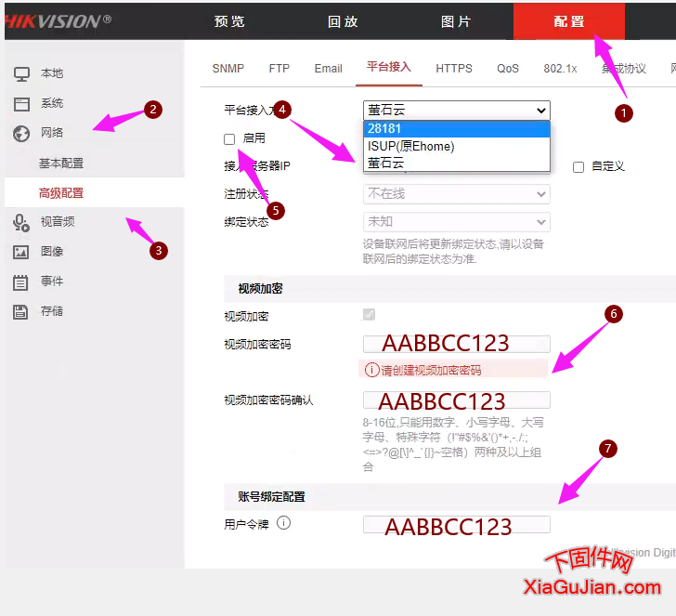676x616 pixels.
Task: Choose ISUP(原Ehome) from the dropdown list
Action: point(457,146)
